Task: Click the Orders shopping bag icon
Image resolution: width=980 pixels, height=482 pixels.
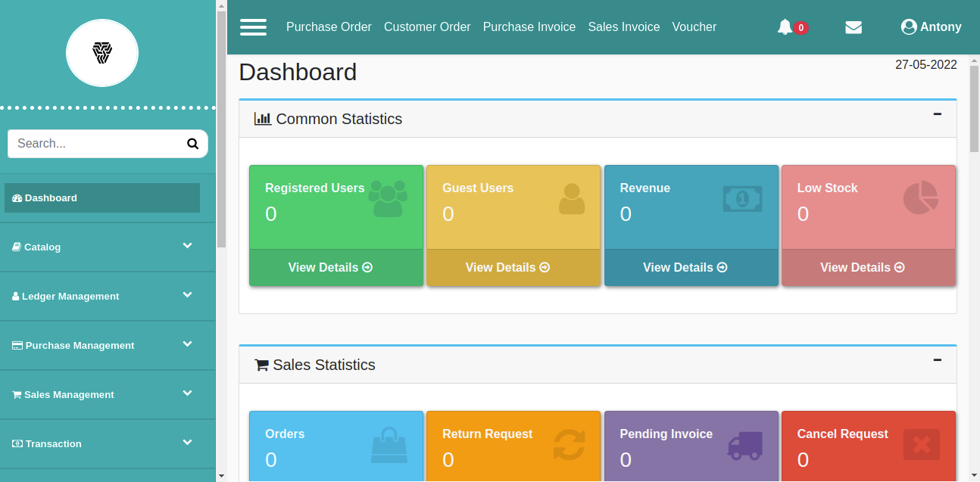Action: coord(389,445)
